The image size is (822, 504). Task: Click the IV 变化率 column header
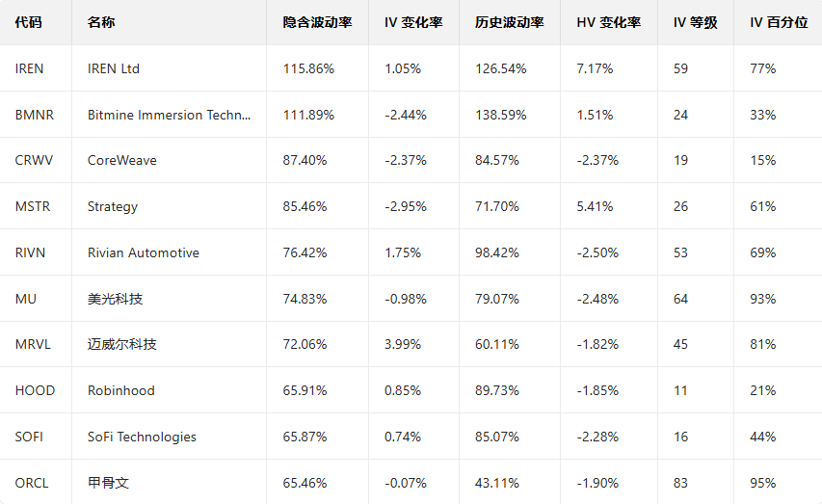(x=413, y=22)
